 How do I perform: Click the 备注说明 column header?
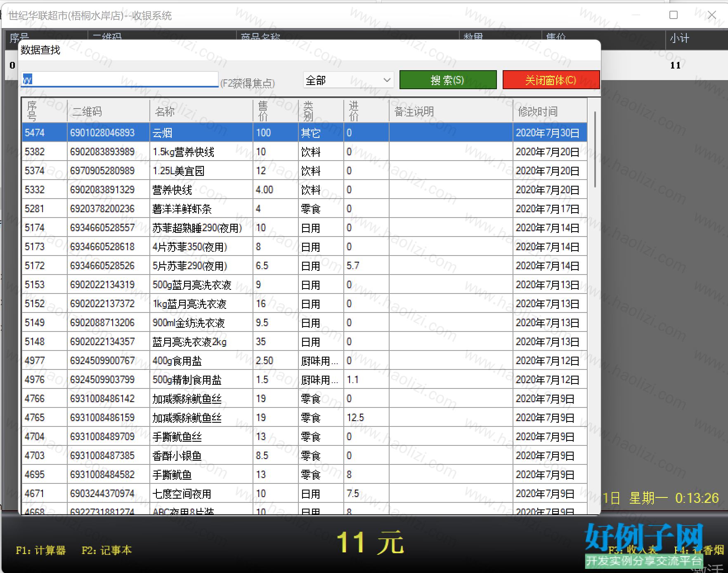[x=451, y=111]
